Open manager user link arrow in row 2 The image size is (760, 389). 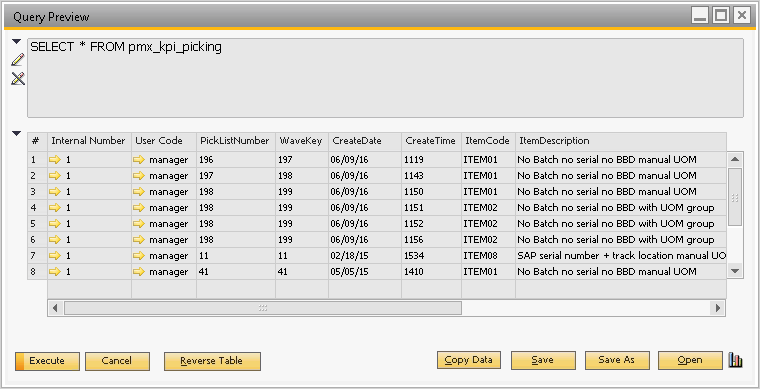(x=139, y=175)
